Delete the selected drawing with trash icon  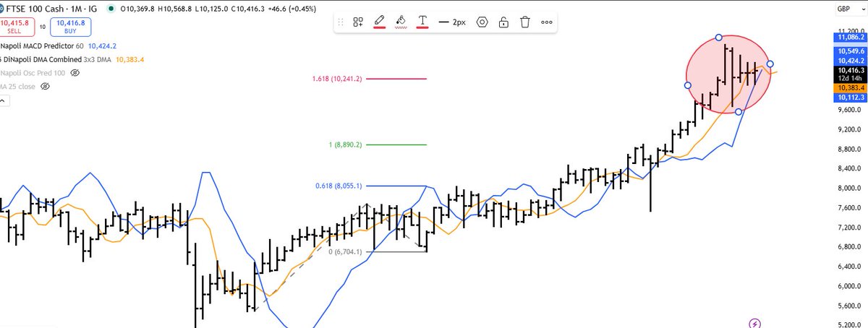(526, 22)
